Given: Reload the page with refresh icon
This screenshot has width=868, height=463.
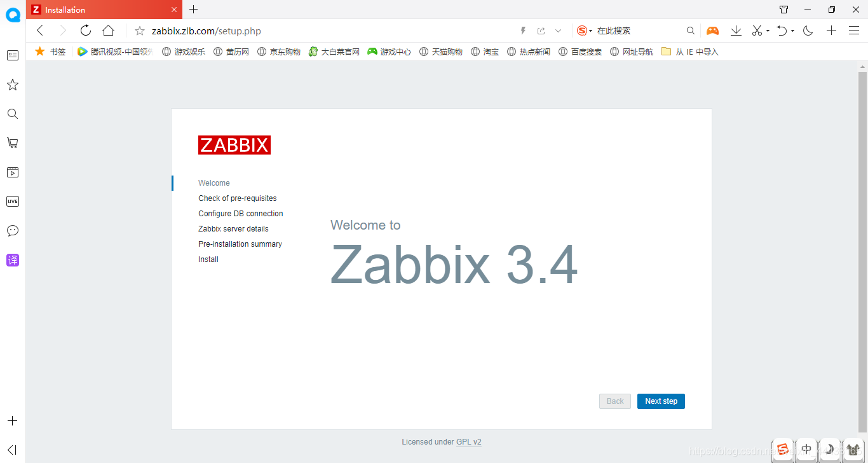Looking at the screenshot, I should click(85, 31).
